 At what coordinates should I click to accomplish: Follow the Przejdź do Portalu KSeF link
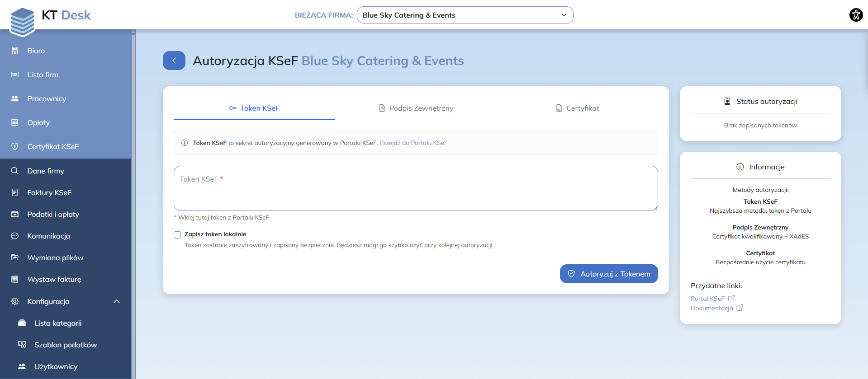point(413,143)
